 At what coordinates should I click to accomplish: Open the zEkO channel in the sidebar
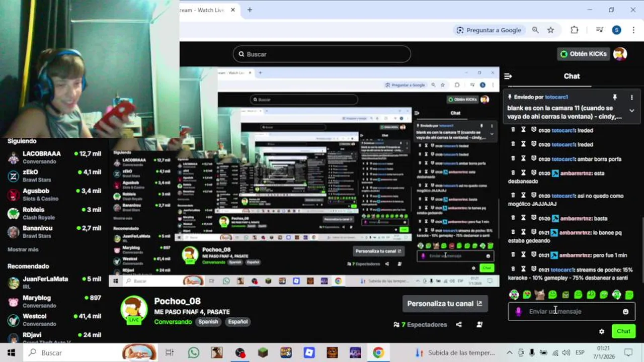coord(54,175)
